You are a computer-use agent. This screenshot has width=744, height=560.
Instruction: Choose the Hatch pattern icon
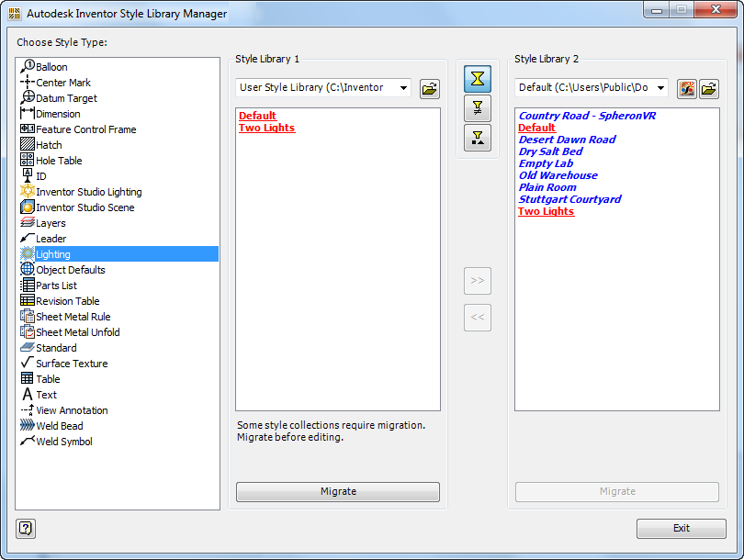coord(28,145)
